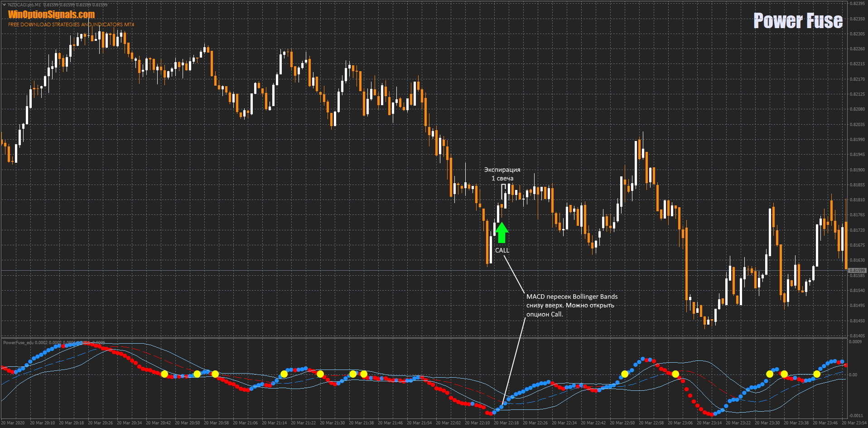Click the 20 Mar 20:10 time label
The image size is (868, 428).
(x=42, y=423)
